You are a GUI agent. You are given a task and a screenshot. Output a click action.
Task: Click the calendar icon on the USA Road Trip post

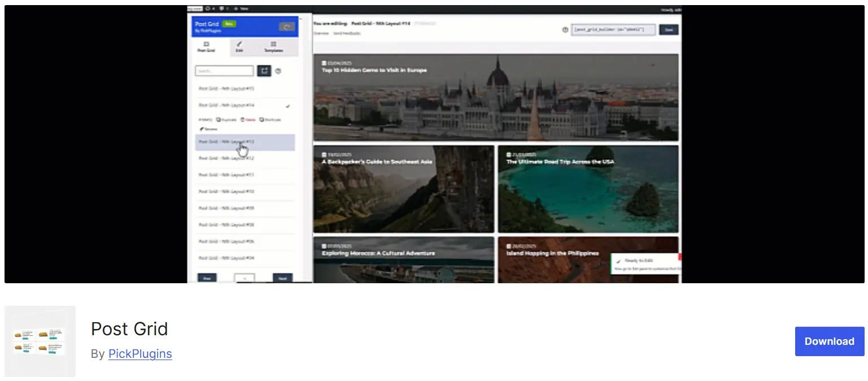coord(509,154)
